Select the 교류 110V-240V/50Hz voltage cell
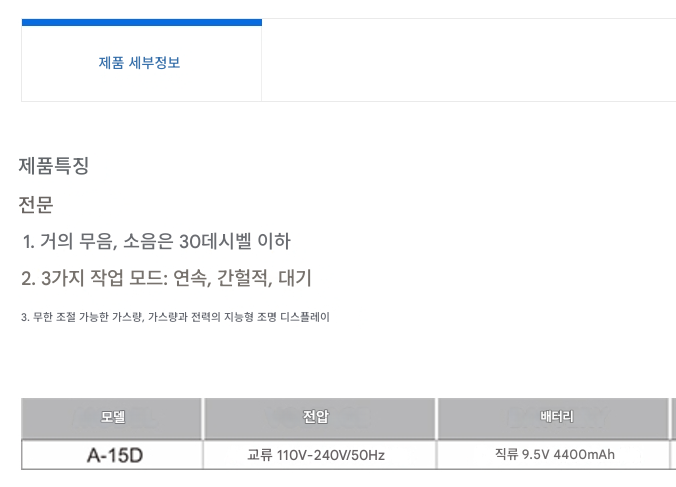676x487 pixels. pos(317,456)
